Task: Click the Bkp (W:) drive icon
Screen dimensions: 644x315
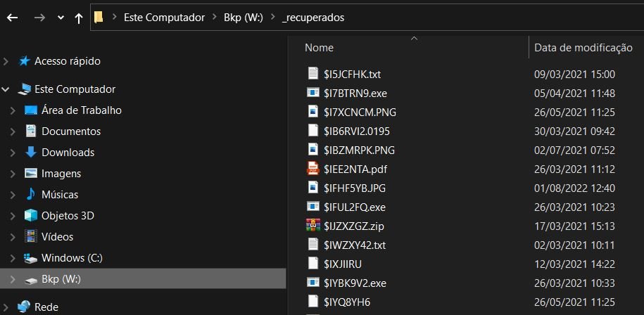Action: (31, 280)
